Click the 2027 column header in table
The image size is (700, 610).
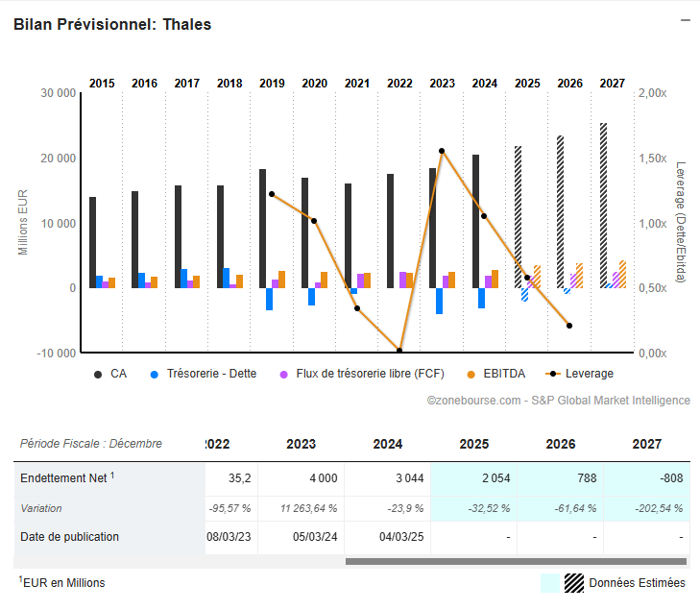[647, 445]
